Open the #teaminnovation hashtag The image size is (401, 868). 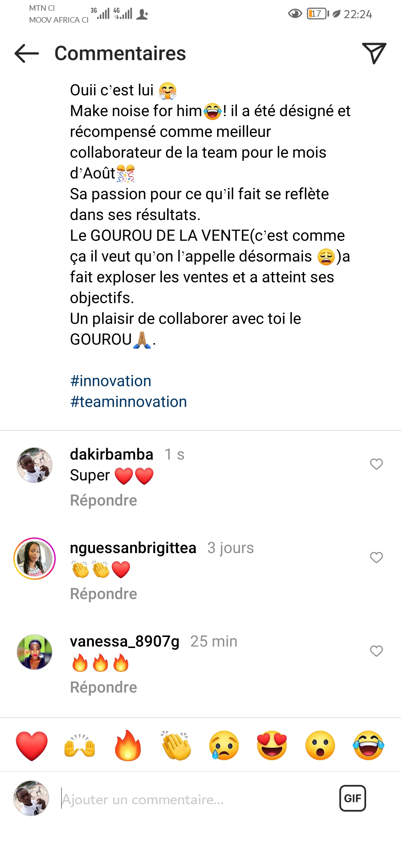click(128, 402)
